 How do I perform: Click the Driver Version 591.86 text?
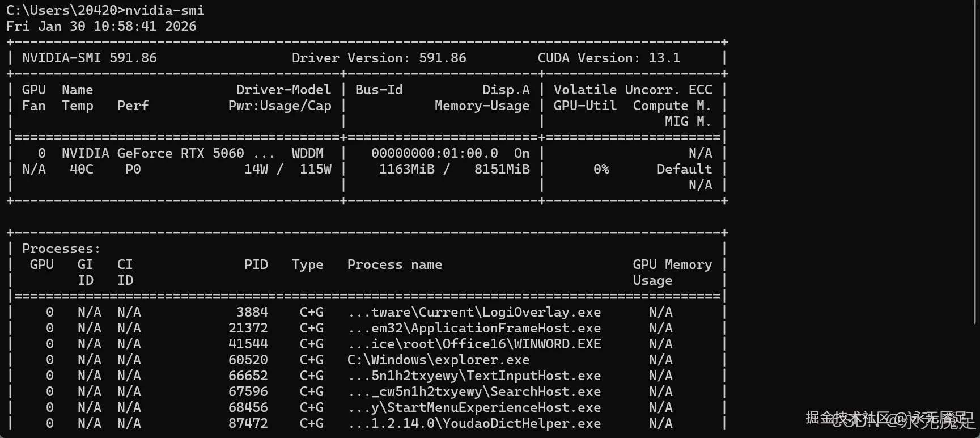(379, 58)
